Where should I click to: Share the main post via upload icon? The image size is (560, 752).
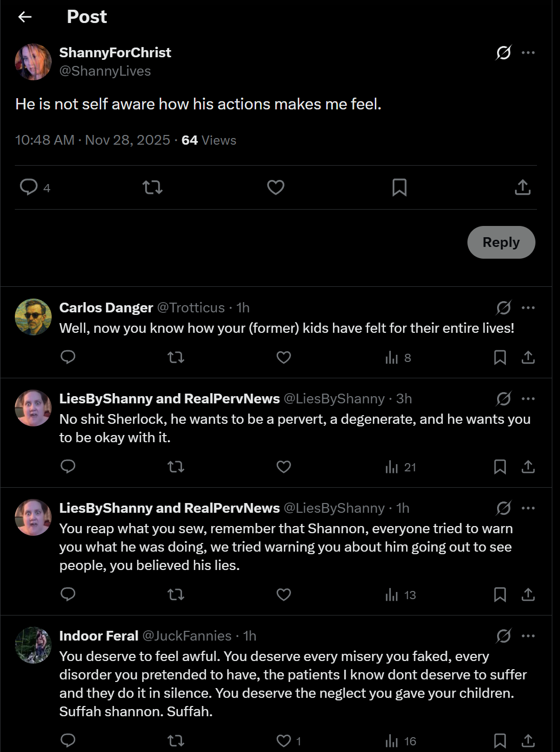coord(523,188)
